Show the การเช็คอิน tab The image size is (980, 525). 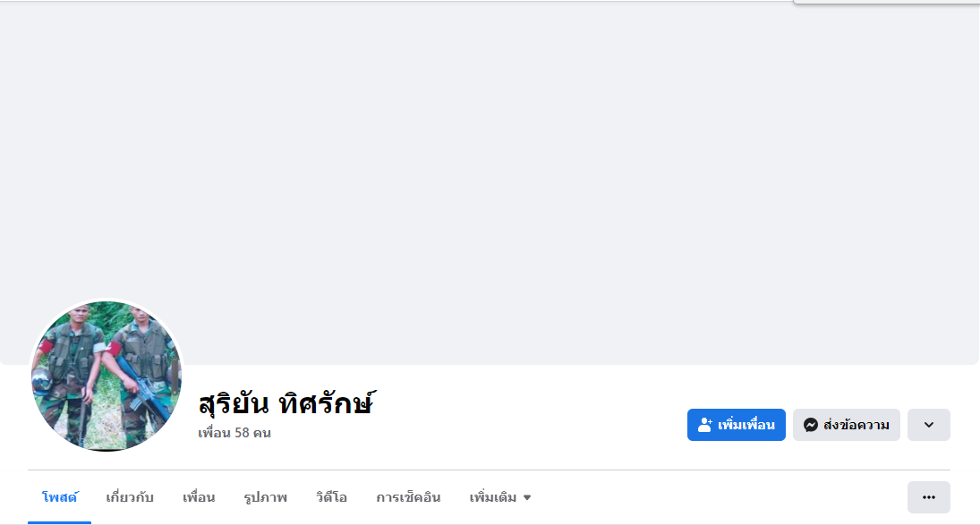tap(408, 497)
